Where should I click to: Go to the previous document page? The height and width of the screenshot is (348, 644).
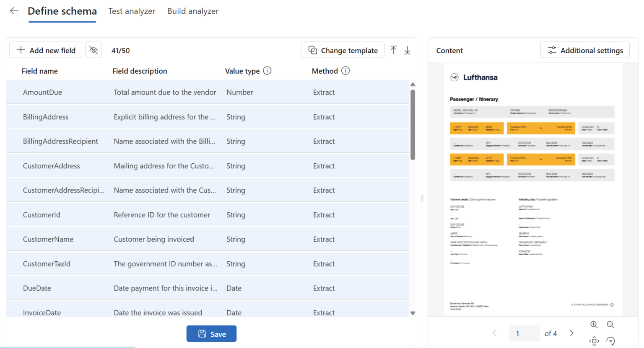coord(495,333)
